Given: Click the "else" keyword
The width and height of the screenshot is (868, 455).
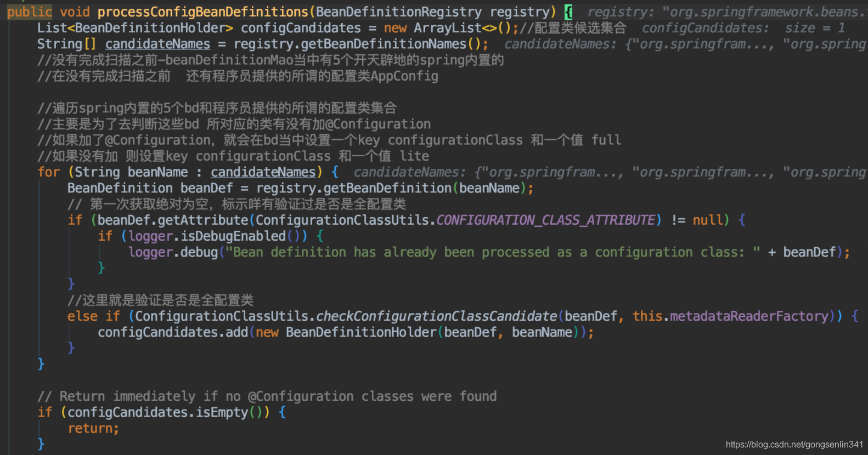Looking at the screenshot, I should click(x=82, y=316).
